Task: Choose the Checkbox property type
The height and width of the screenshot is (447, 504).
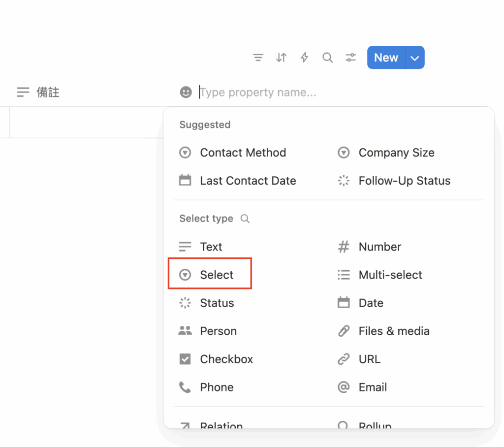Action: coord(216,359)
